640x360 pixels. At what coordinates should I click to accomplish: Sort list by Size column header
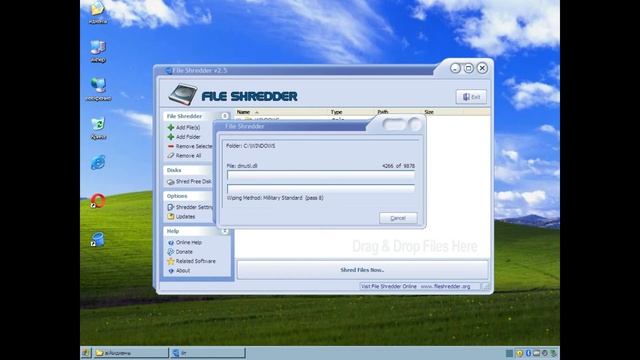click(x=429, y=112)
